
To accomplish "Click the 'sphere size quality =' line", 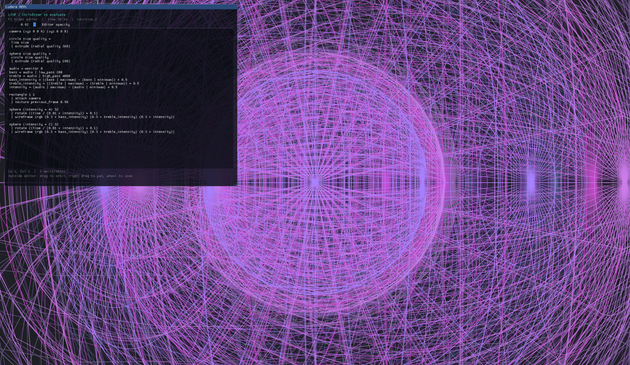I will [30, 53].
